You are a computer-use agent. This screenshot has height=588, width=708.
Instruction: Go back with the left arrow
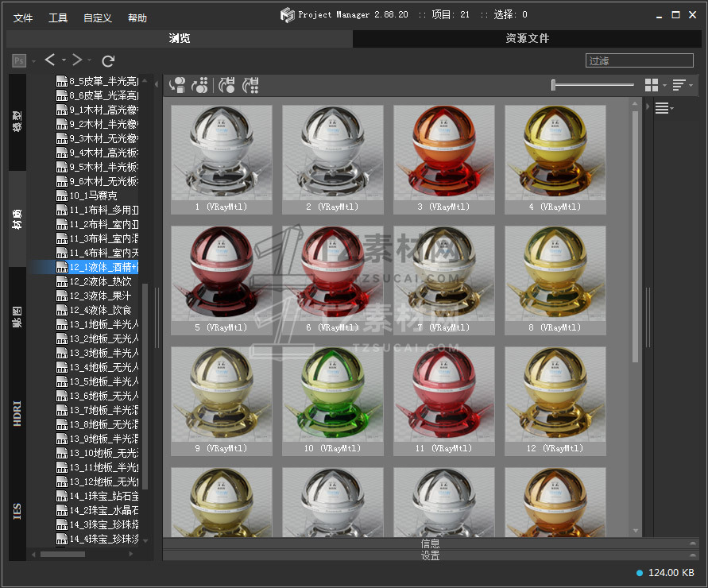tap(50, 60)
